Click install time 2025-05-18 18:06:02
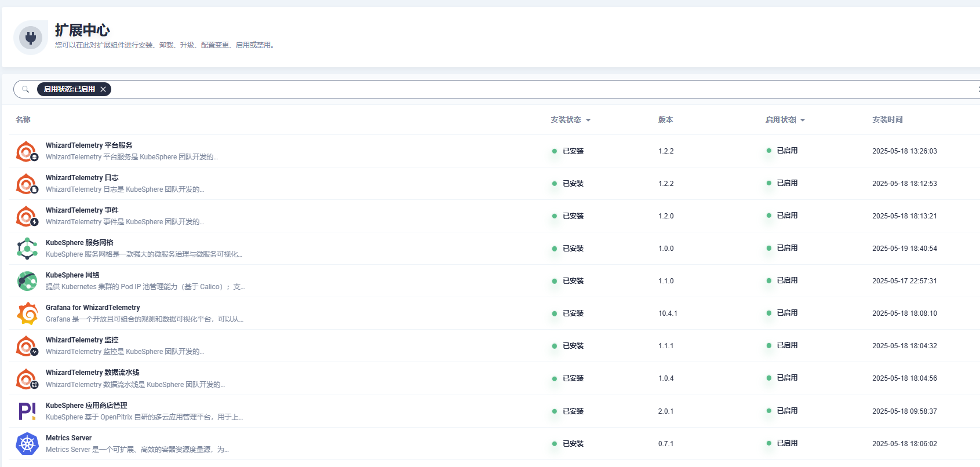Image resolution: width=980 pixels, height=467 pixels. [x=905, y=444]
